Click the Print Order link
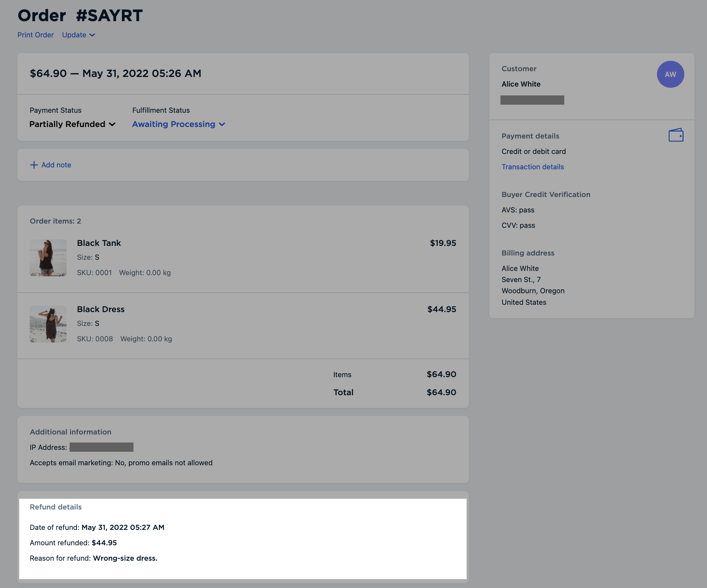Viewport: 707px width, 588px height. 35,35
